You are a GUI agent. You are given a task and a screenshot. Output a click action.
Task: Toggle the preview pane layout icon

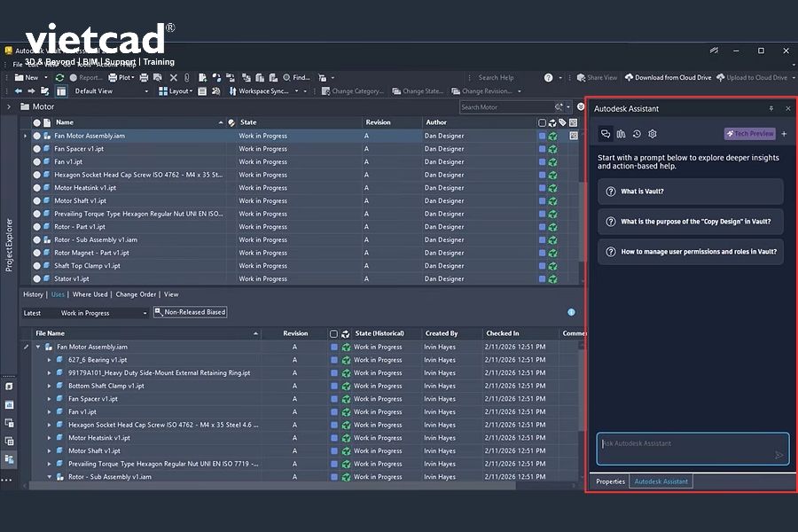coord(61,91)
